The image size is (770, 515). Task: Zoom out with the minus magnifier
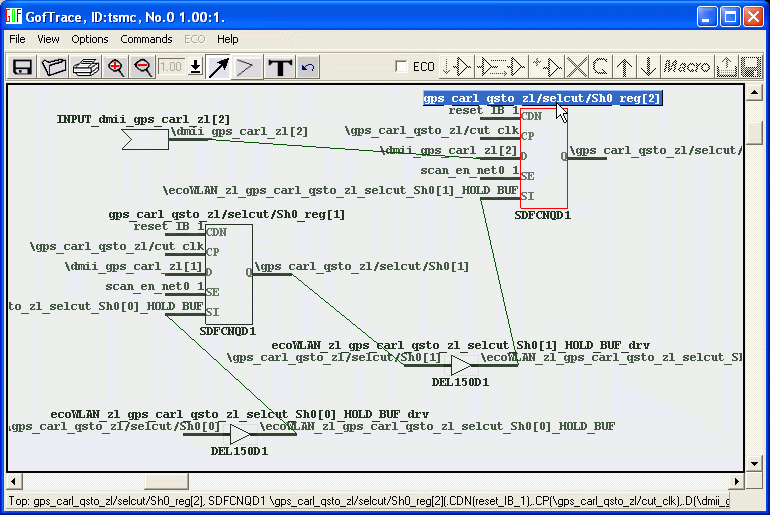pyautogui.click(x=143, y=67)
